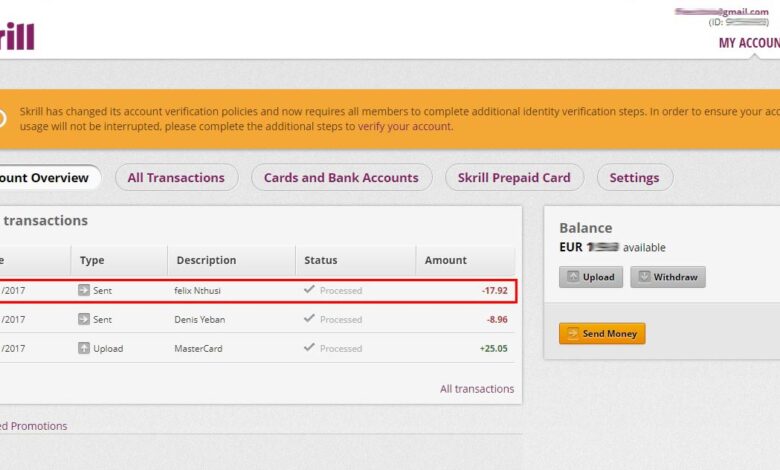Click the Sent arrow icon in Denis Yeban row
This screenshot has height=470, width=780.
pos(84,320)
